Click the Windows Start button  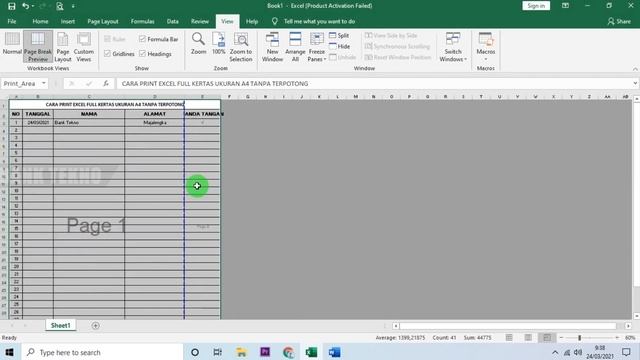tap(9, 352)
